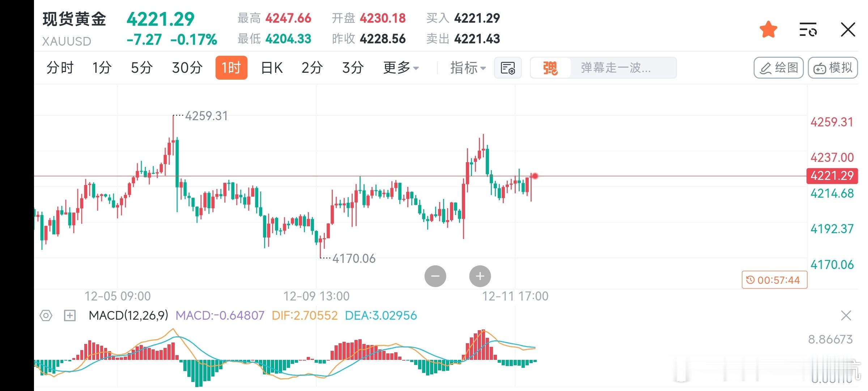Select the 分时 time-share tab
Screen dimensions: 868x391
pyautogui.click(x=60, y=68)
